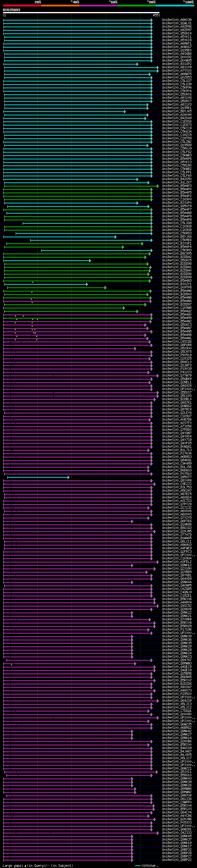Select hit label UniRef100_B3XZY1

pyautogui.click(x=177, y=284)
